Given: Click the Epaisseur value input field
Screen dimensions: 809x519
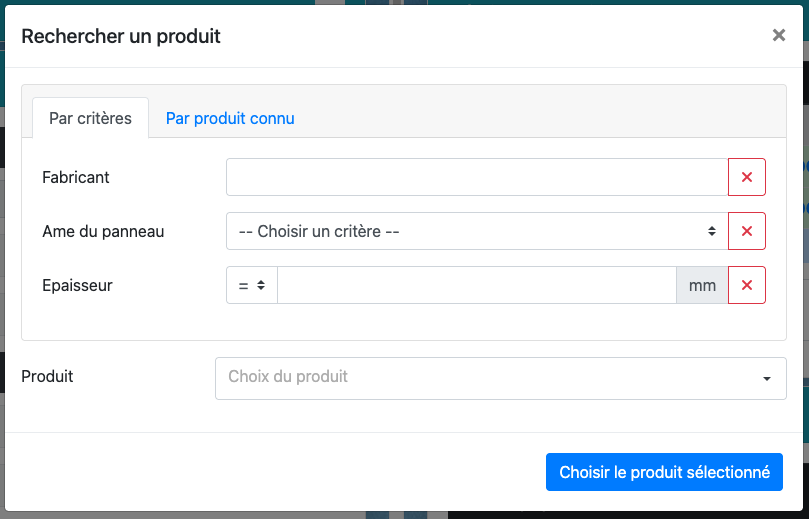Looking at the screenshot, I should point(477,285).
